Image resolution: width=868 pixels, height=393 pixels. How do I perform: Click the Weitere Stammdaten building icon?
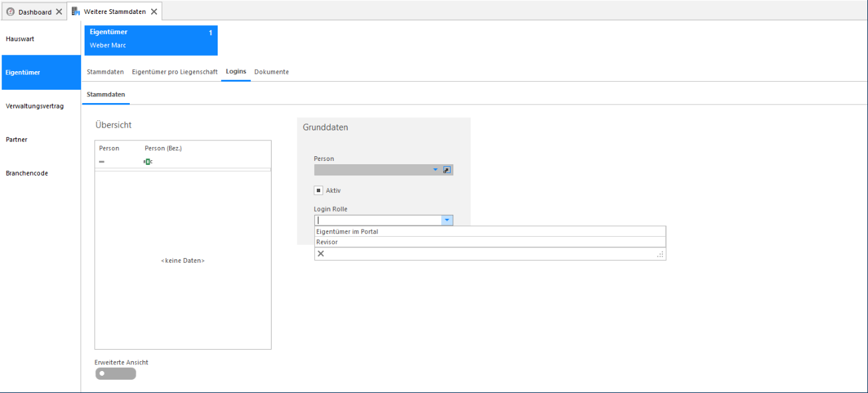pyautogui.click(x=76, y=11)
